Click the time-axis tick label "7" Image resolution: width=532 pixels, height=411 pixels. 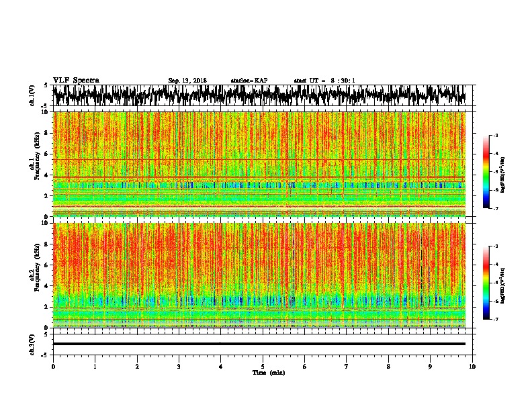click(x=347, y=367)
